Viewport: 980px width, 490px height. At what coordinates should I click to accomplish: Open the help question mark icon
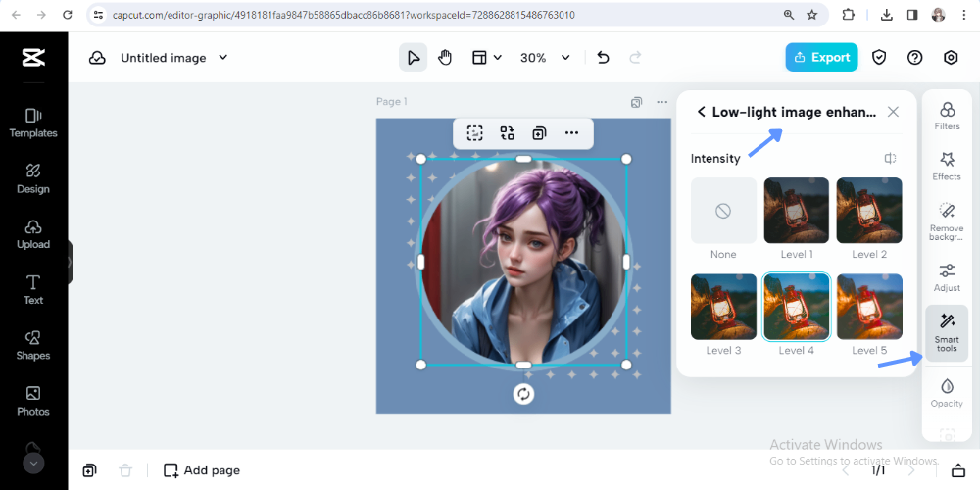[x=915, y=58]
